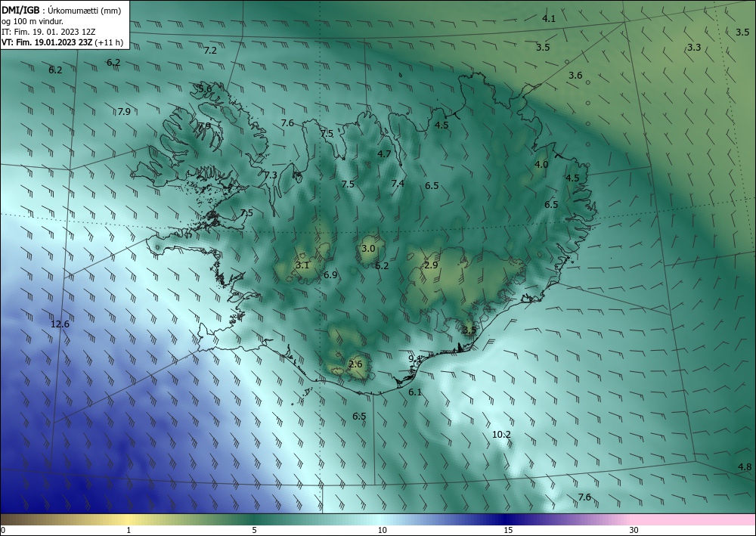Image resolution: width=756 pixels, height=536 pixels.
Task: Click the 2.9 value on Vatnajökull
Action: pyautogui.click(x=431, y=265)
